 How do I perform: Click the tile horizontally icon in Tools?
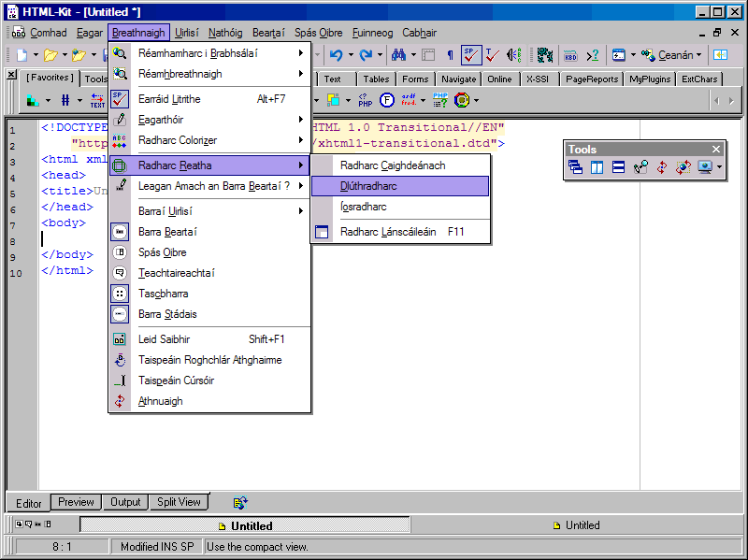[x=618, y=167]
